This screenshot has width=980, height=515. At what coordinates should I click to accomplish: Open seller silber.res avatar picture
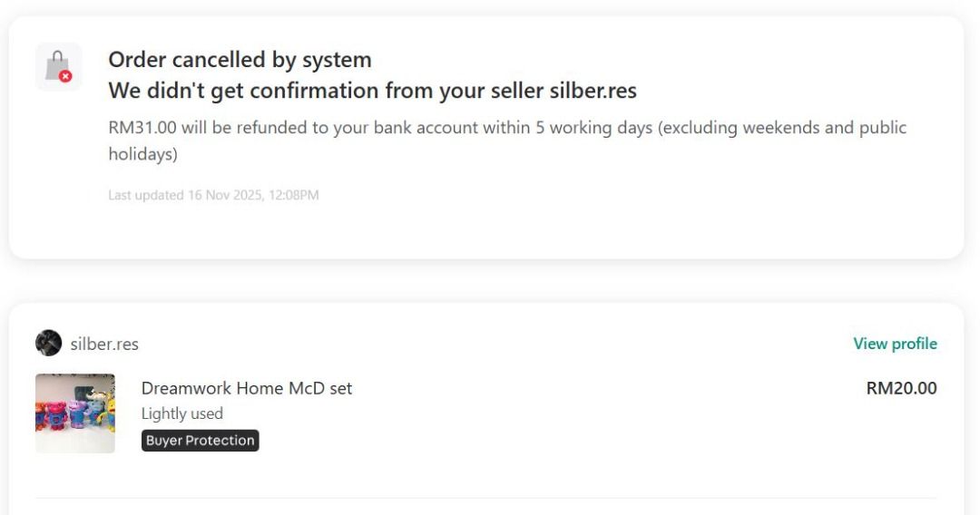tap(48, 344)
